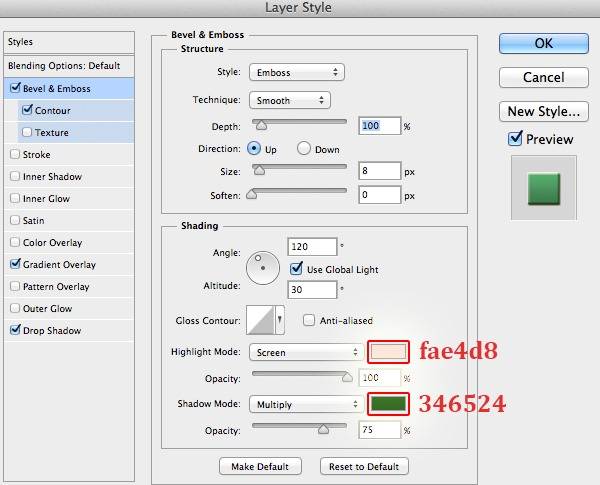Screen dimensions: 600x485
Task: Click the Depth percentage input field
Action: (380, 126)
